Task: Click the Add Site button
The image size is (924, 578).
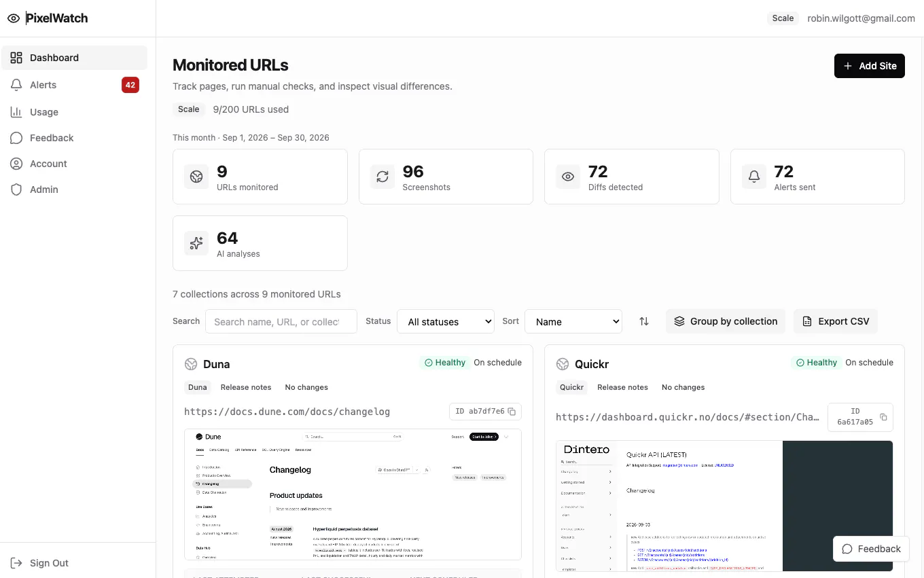Action: pyautogui.click(x=870, y=66)
